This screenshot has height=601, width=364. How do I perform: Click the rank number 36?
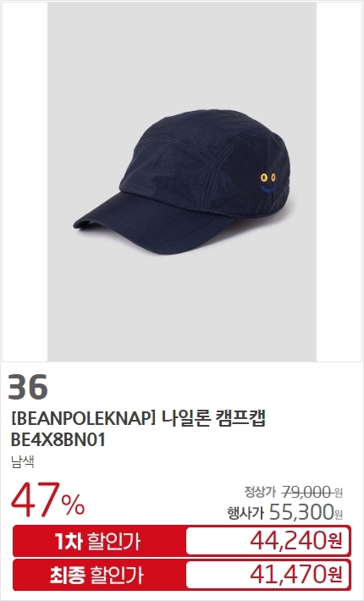pos(28,387)
